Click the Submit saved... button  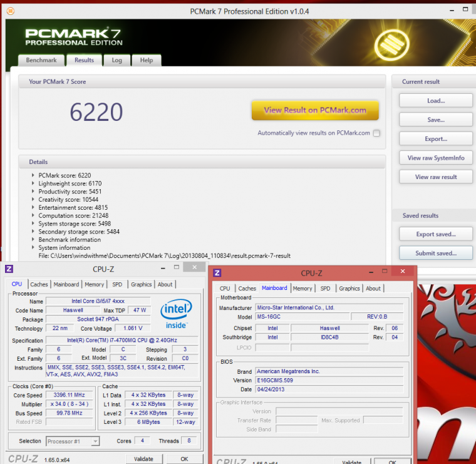(436, 253)
